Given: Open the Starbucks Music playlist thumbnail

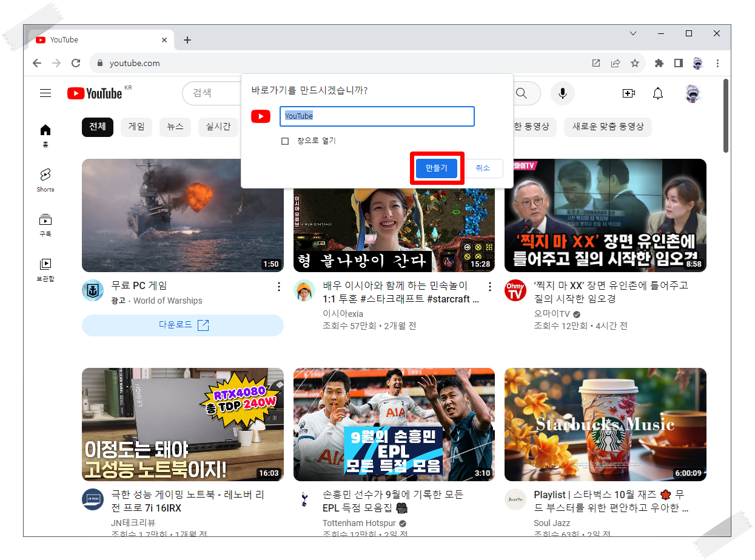Looking at the screenshot, I should (x=605, y=424).
